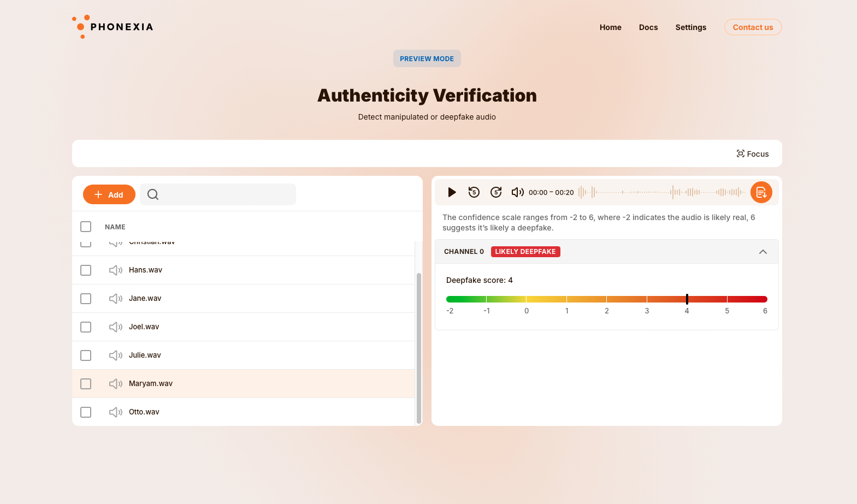Select the Julie.wav file name
The width and height of the screenshot is (857, 504).
[x=145, y=355]
